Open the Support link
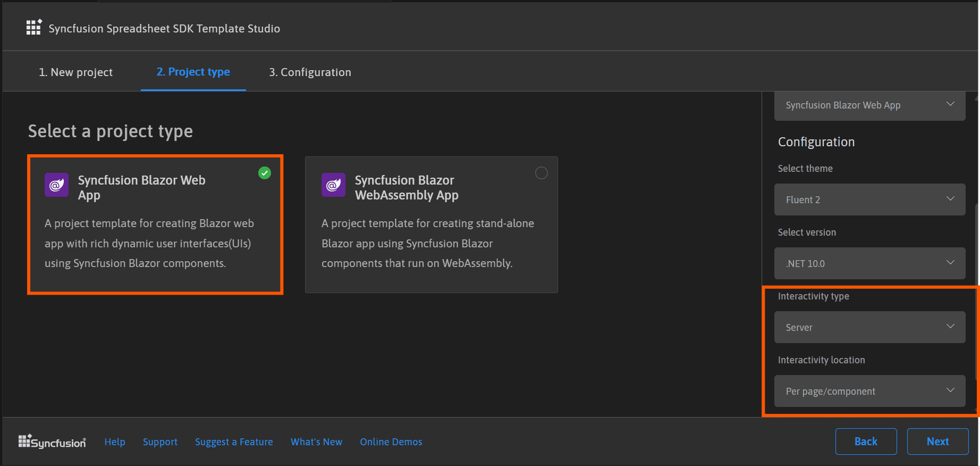Image resolution: width=980 pixels, height=466 pixels. pos(160,442)
